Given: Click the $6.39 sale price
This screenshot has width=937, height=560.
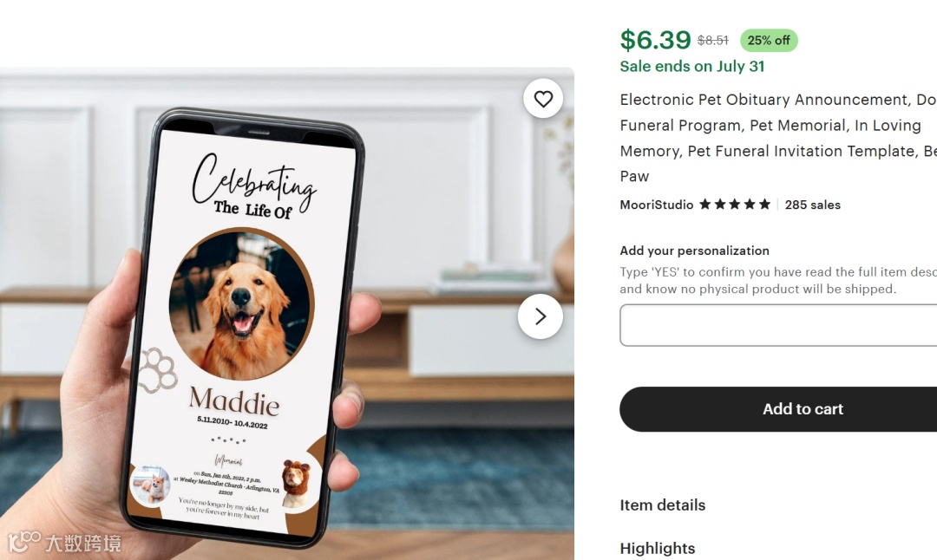Looking at the screenshot, I should (x=655, y=40).
